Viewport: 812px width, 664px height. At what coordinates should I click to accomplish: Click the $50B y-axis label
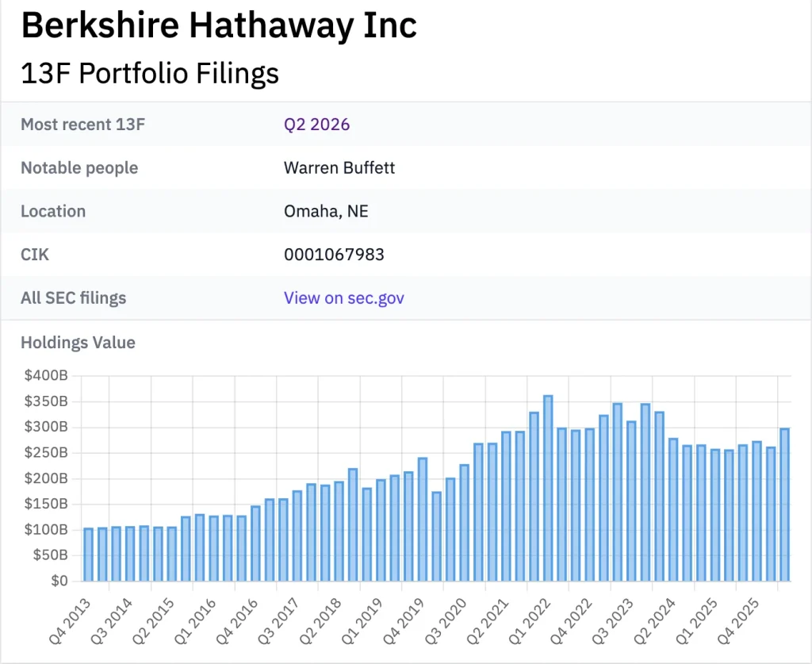coord(50,555)
